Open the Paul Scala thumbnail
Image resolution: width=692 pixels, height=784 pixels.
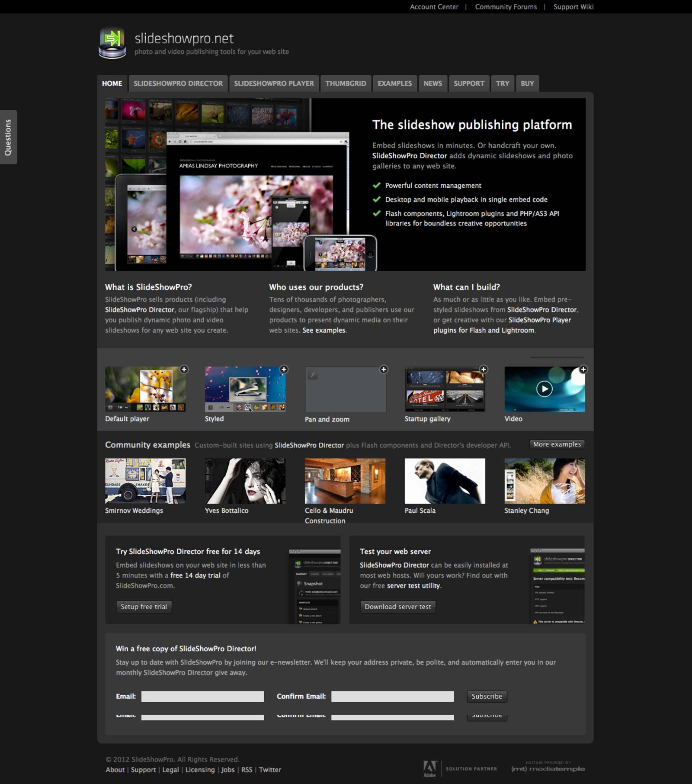click(445, 481)
